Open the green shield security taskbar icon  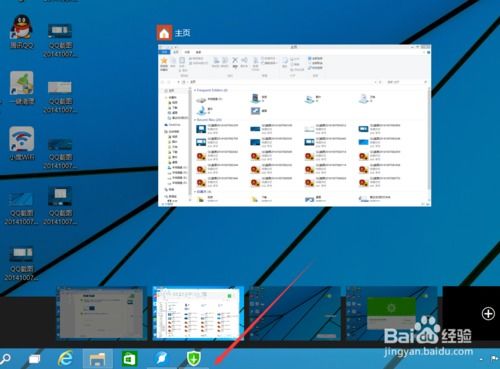(193, 358)
